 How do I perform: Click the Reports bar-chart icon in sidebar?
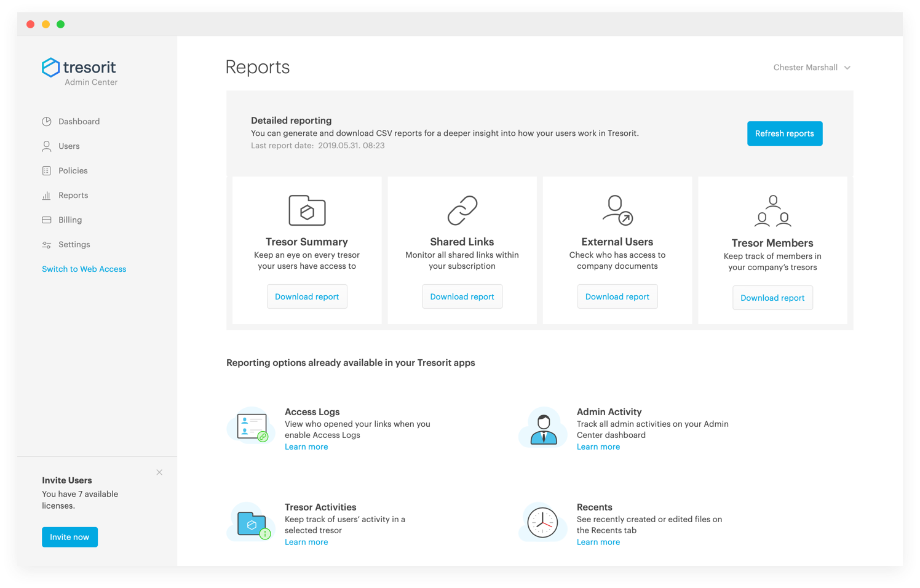coord(47,196)
